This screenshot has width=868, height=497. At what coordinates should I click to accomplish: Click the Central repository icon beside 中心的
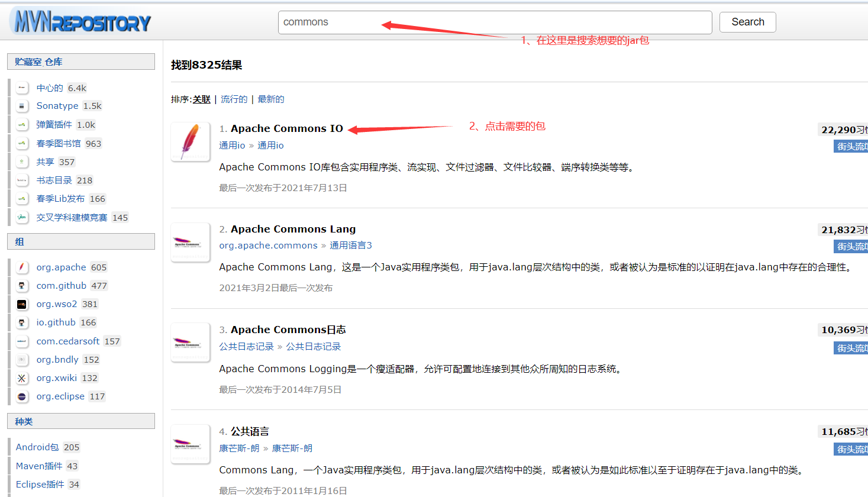click(22, 88)
